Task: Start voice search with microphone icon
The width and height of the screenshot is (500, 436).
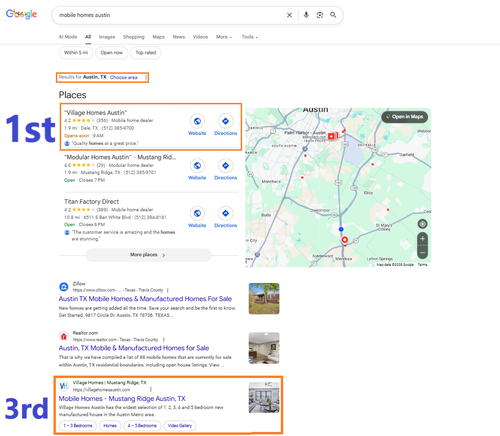Action: 306,15
